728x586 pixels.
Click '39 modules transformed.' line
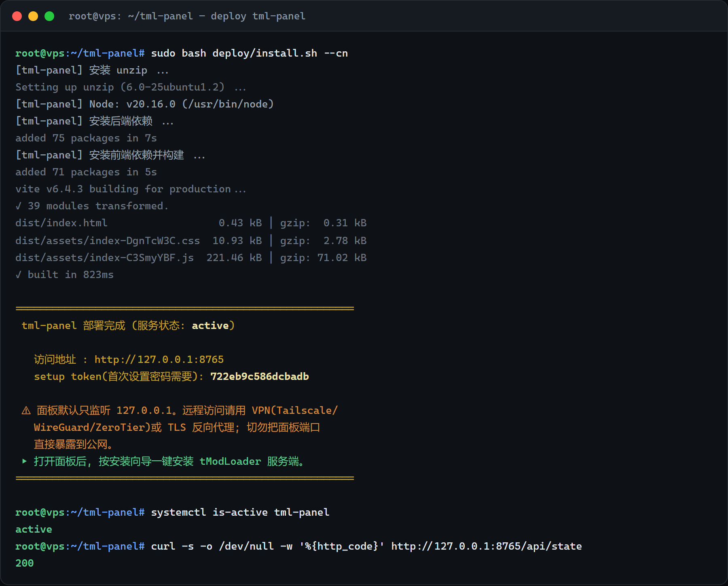92,206
